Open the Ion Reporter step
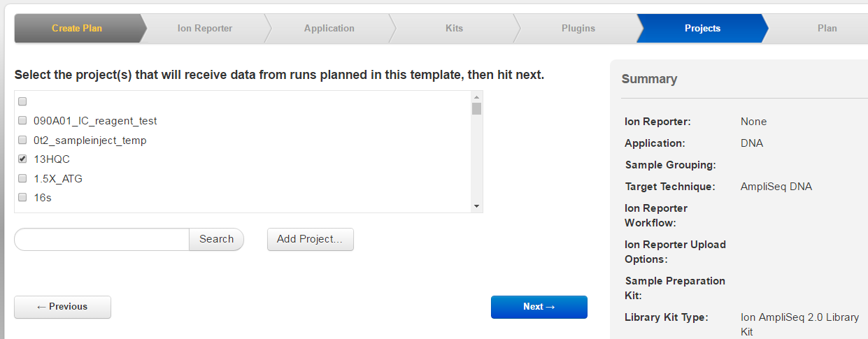This screenshot has height=339, width=868. (204, 29)
